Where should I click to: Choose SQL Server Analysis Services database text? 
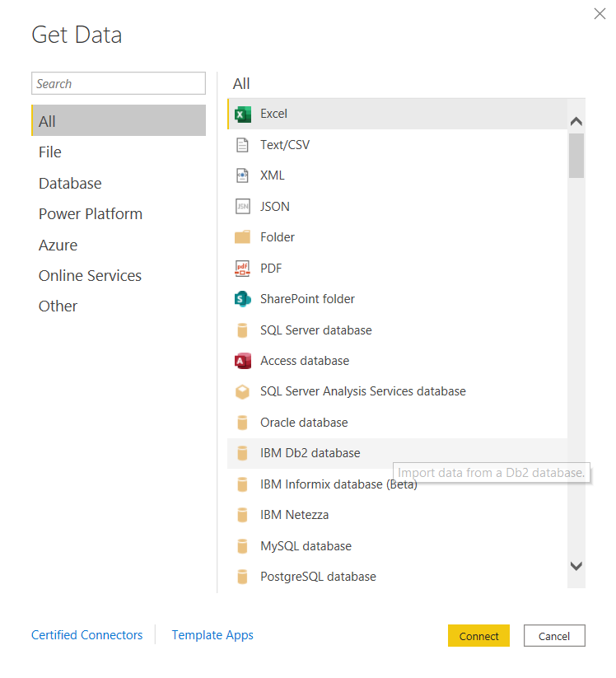coord(363,391)
